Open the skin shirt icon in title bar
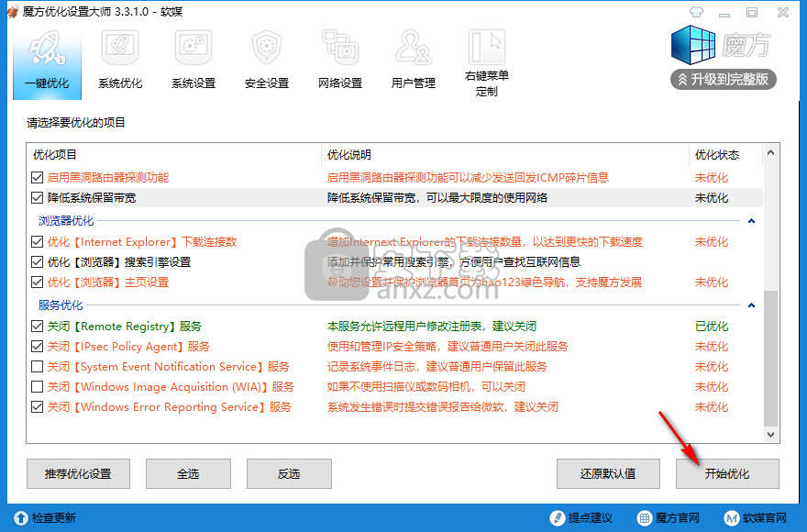Screen dimensions: 807x532 (x=696, y=12)
